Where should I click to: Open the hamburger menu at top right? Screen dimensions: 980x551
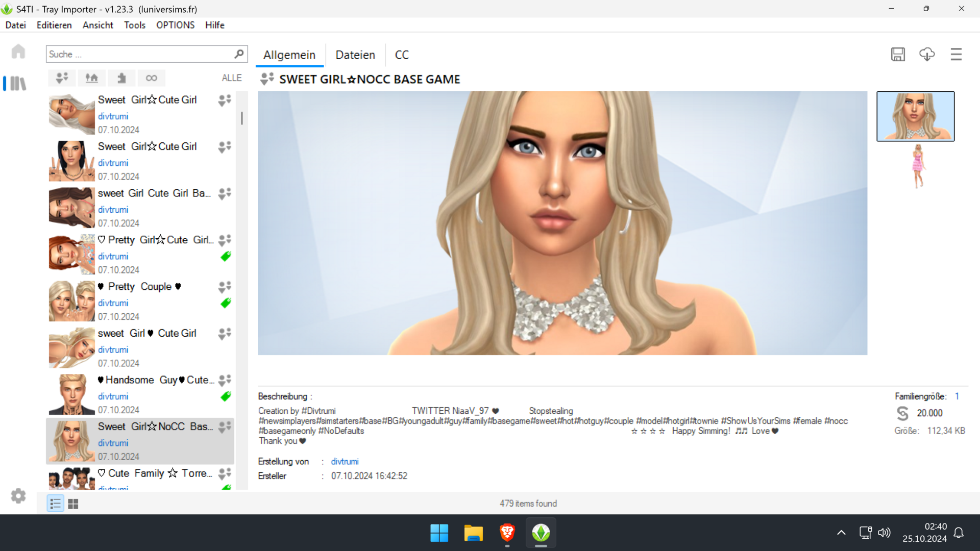pyautogui.click(x=956, y=55)
